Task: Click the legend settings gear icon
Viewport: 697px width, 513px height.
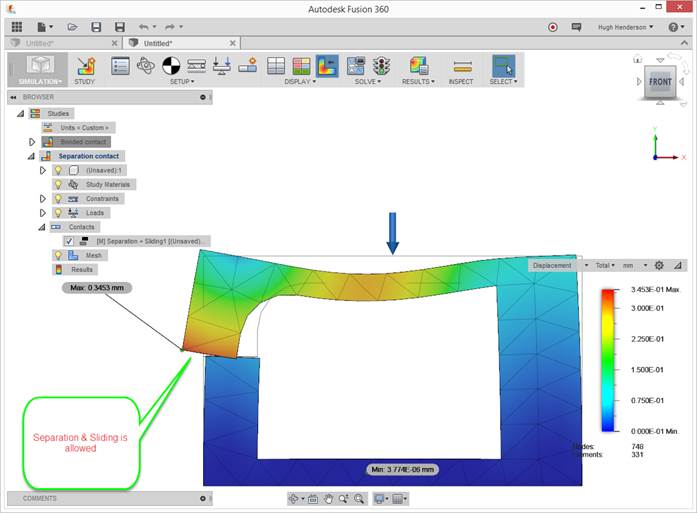Action: [659, 265]
